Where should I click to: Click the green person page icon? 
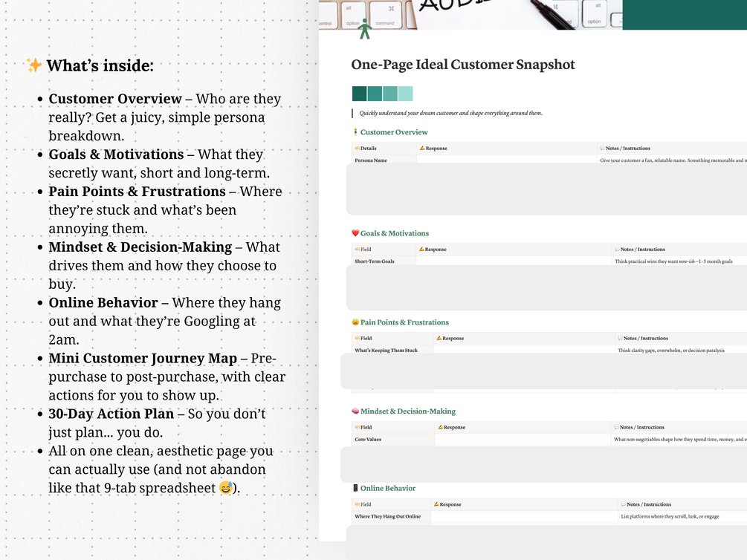pyautogui.click(x=365, y=29)
